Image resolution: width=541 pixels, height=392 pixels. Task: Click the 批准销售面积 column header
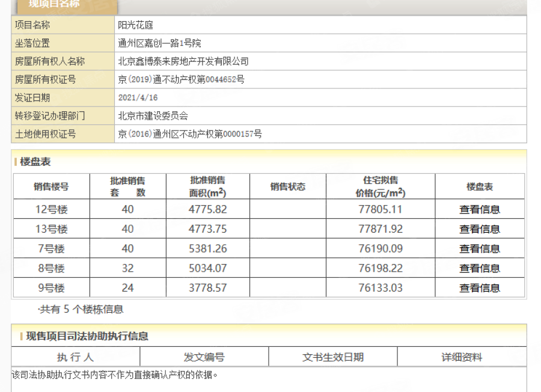point(207,186)
